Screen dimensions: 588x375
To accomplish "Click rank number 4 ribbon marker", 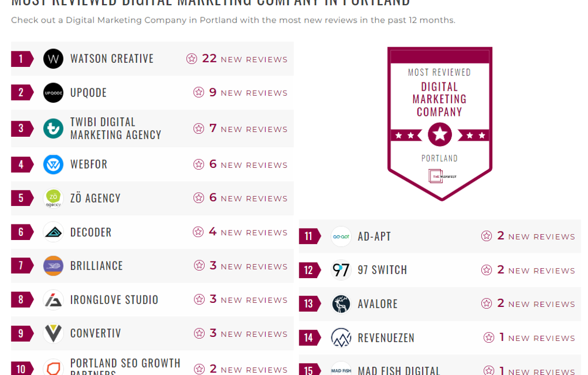I will pyautogui.click(x=21, y=164).
